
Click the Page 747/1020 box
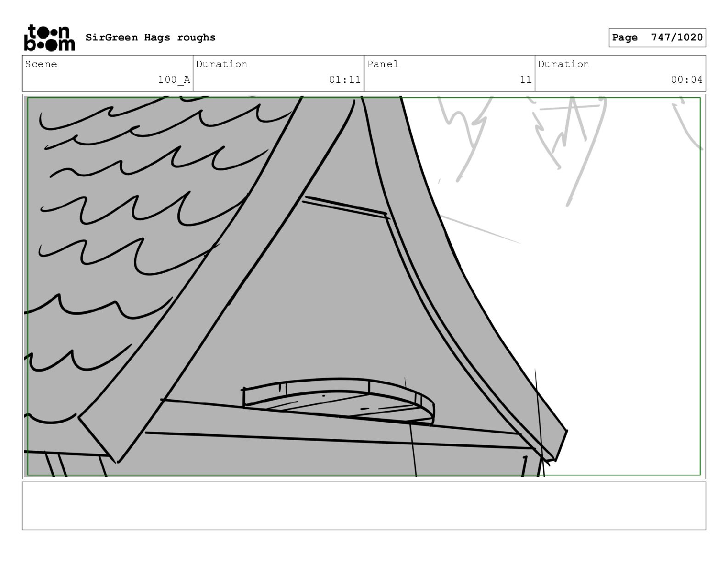click(x=657, y=38)
